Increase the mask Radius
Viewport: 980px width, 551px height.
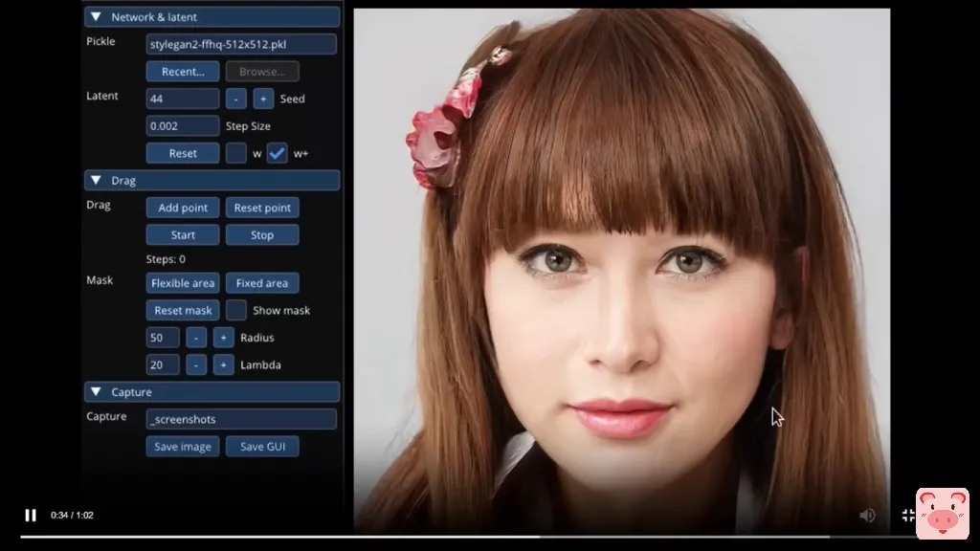[x=223, y=338]
